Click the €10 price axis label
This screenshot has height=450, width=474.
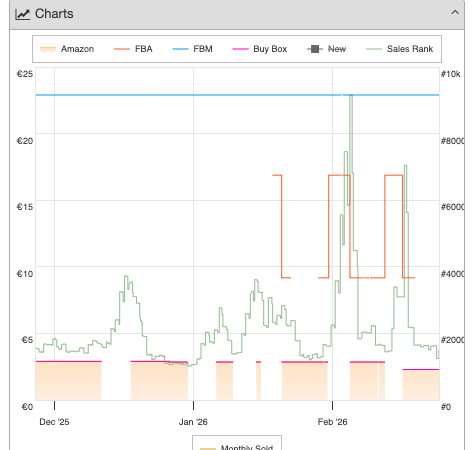[x=25, y=274]
